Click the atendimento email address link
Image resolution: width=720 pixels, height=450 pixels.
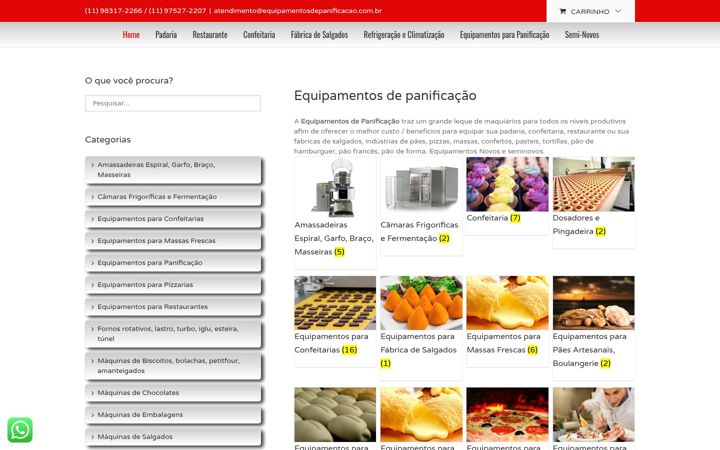coord(298,11)
